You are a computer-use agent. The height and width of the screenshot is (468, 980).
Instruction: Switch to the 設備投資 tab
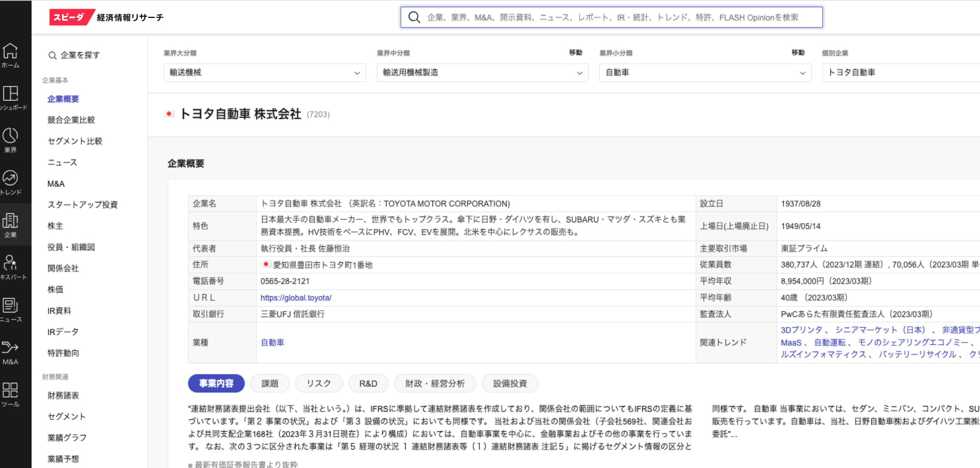[510, 384]
